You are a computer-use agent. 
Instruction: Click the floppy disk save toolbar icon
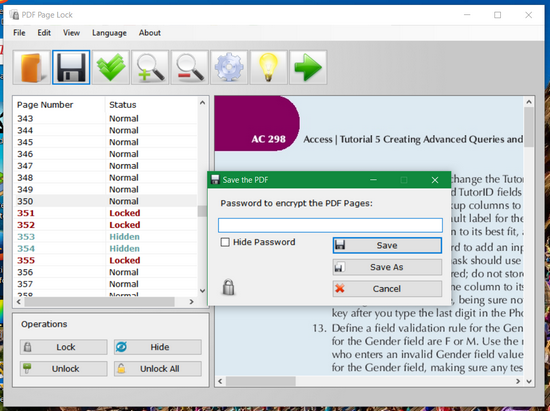coord(71,67)
